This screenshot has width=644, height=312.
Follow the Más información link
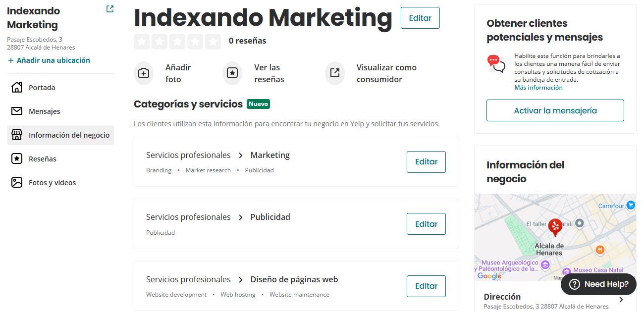click(x=538, y=88)
